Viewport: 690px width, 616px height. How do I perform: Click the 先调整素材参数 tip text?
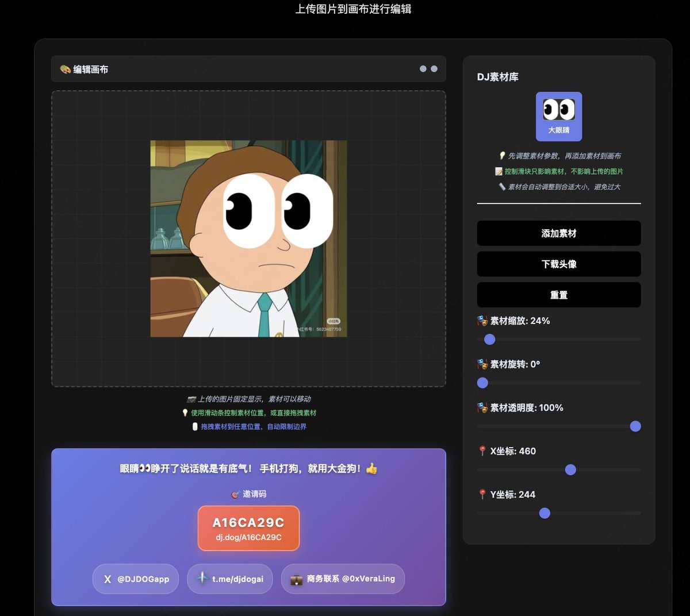[x=565, y=156]
